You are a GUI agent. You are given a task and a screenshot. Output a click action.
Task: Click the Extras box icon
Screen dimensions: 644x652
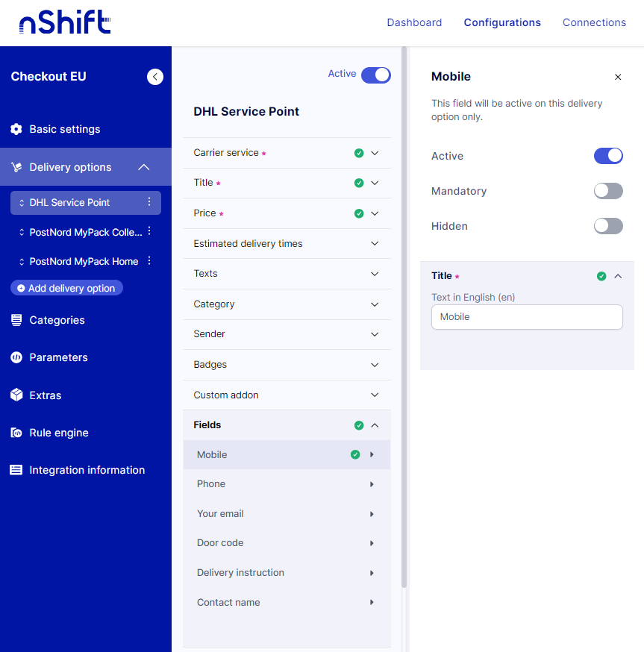click(16, 395)
